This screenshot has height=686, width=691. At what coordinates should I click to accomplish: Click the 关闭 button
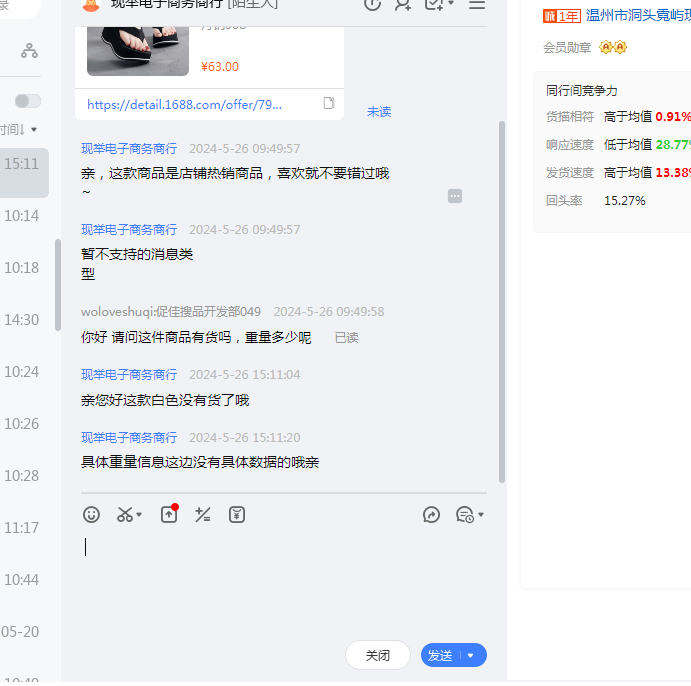(378, 656)
